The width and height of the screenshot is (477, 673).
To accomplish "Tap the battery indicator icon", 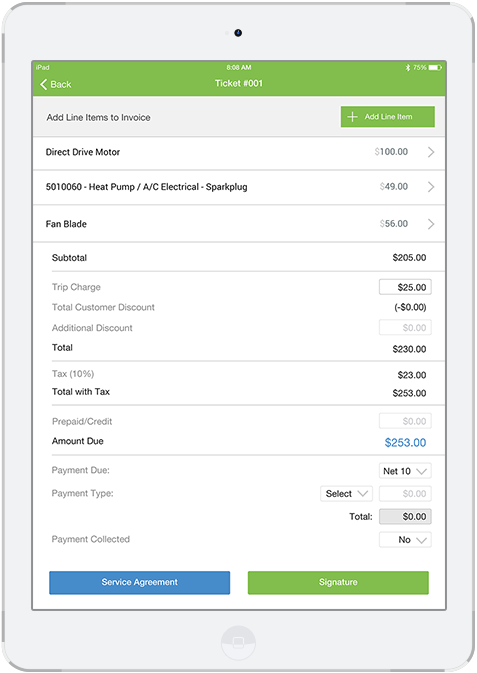I will 435,67.
